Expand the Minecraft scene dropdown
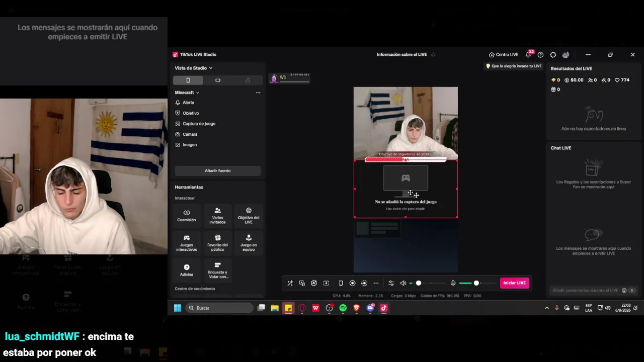This screenshot has height=362, width=644. [187, 93]
